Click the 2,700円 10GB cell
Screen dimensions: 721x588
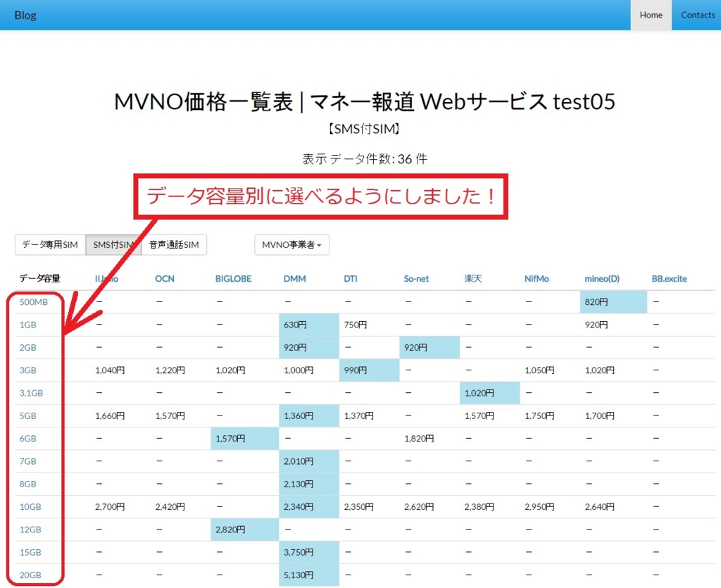[120, 507]
